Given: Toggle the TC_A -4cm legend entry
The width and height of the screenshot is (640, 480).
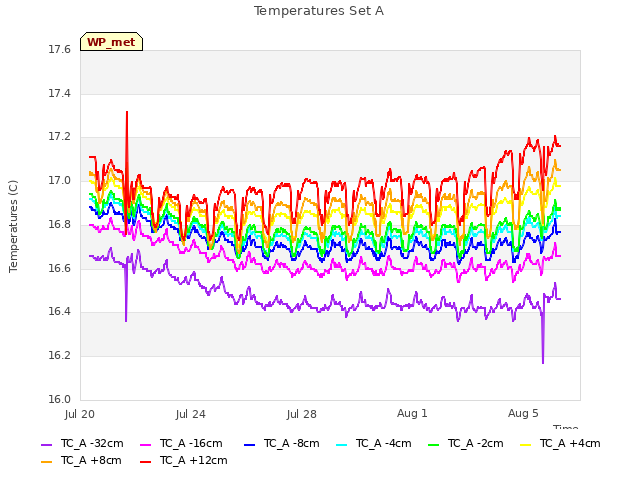Looking at the screenshot, I should point(373,444).
